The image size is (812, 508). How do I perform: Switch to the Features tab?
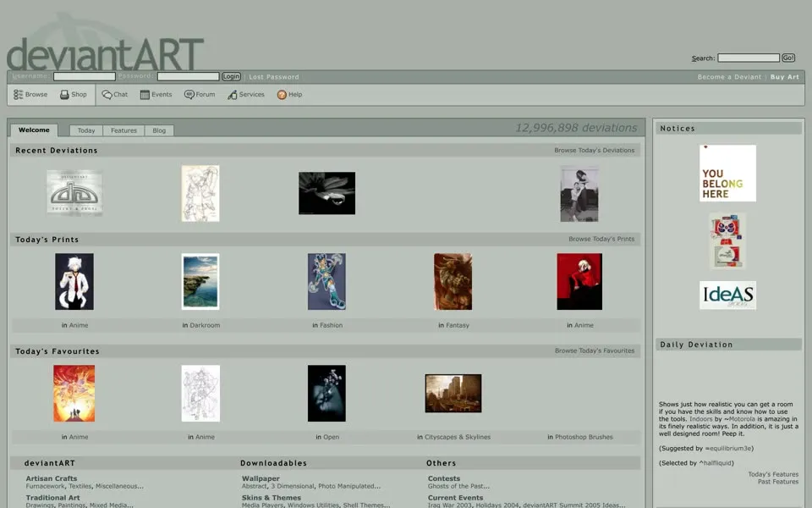pyautogui.click(x=123, y=130)
